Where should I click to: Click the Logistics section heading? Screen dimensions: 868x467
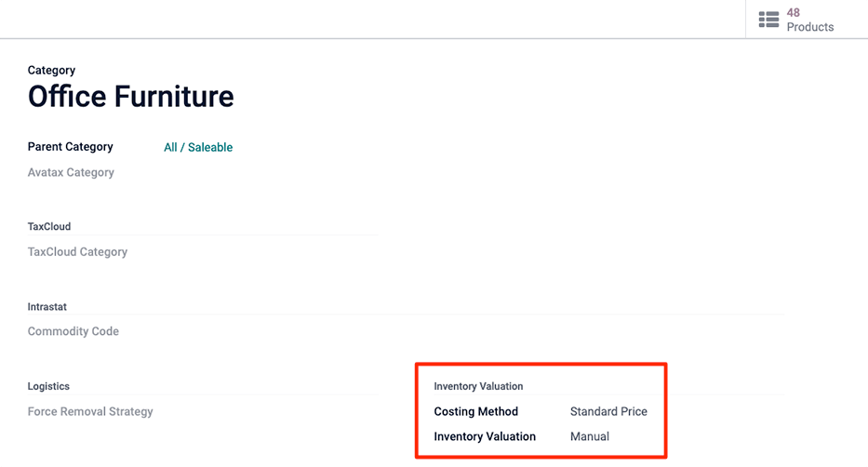tap(48, 386)
